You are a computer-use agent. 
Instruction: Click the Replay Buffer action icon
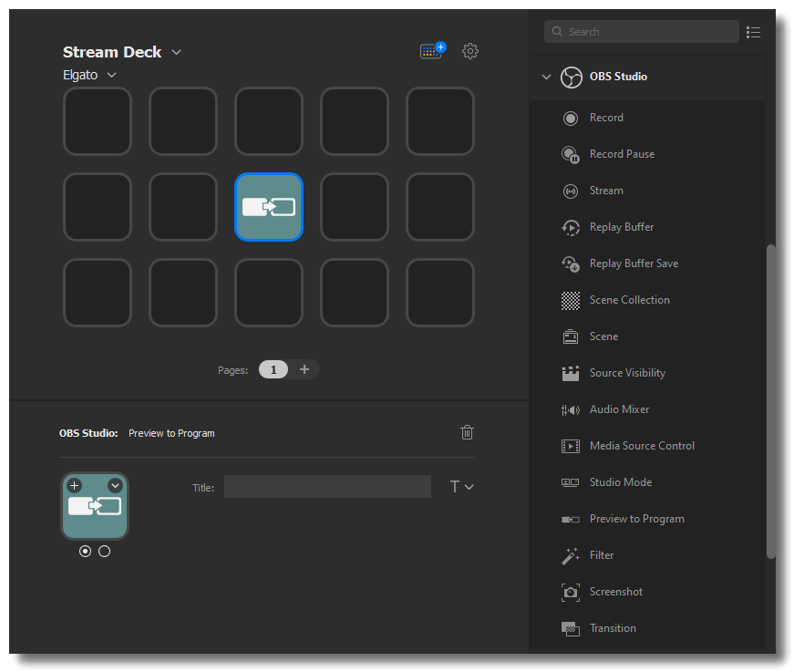571,227
